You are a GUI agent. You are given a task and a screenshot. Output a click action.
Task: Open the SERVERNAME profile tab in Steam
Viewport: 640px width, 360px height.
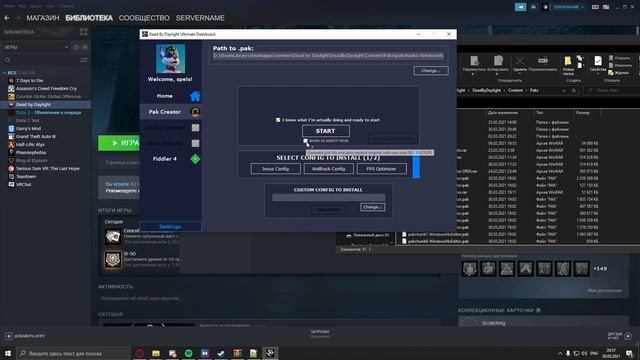coord(200,18)
